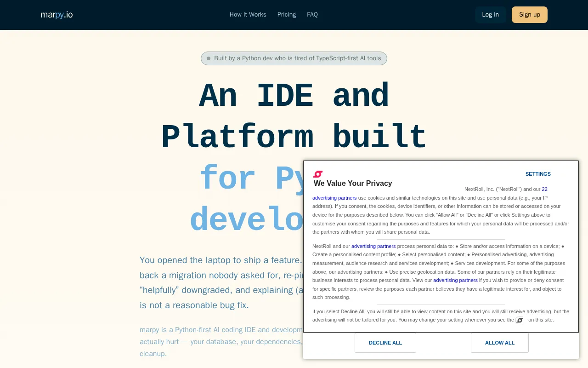588x368 pixels.
Task: Open the marpy.io home logo
Action: coord(57,15)
